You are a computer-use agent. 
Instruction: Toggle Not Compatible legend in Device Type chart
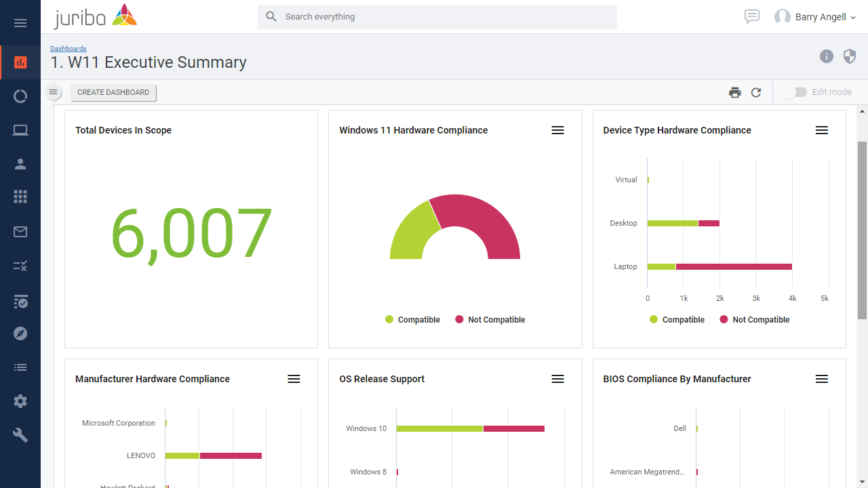click(754, 320)
